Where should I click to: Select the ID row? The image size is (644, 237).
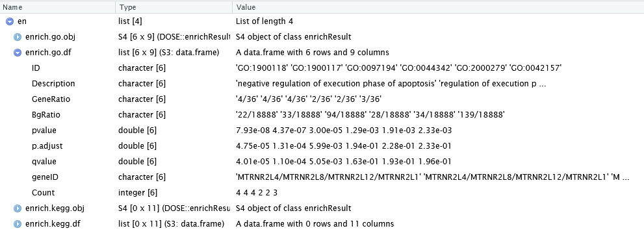[x=322, y=68]
